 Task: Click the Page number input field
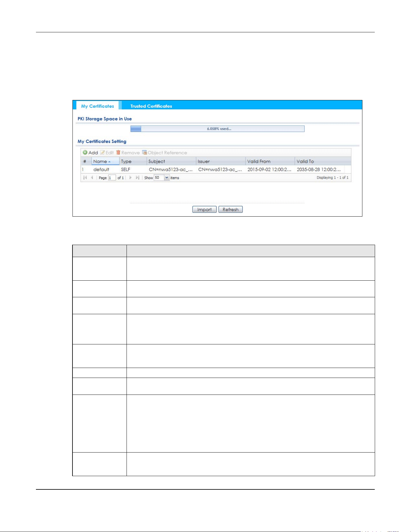pyautogui.click(x=112, y=178)
